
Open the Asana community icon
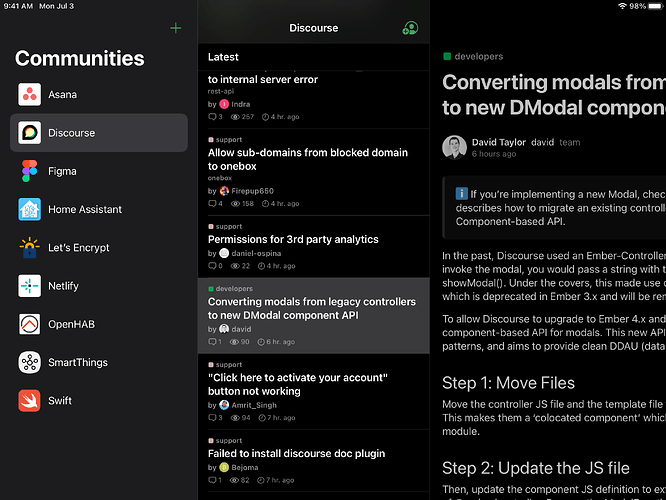(29, 94)
